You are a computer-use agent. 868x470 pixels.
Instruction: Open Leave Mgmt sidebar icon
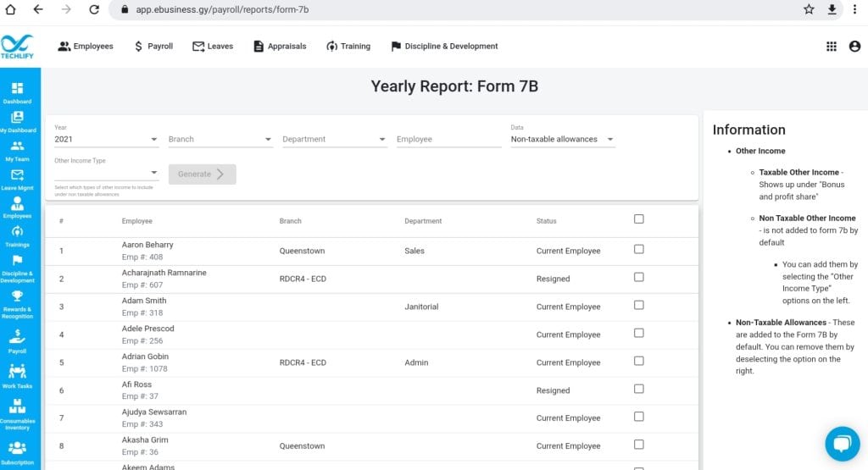(17, 179)
